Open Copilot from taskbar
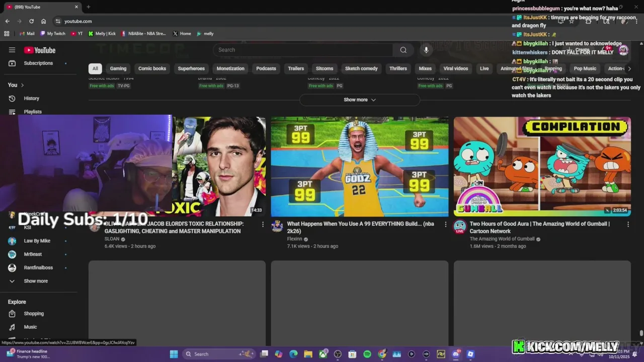 tap(279, 354)
